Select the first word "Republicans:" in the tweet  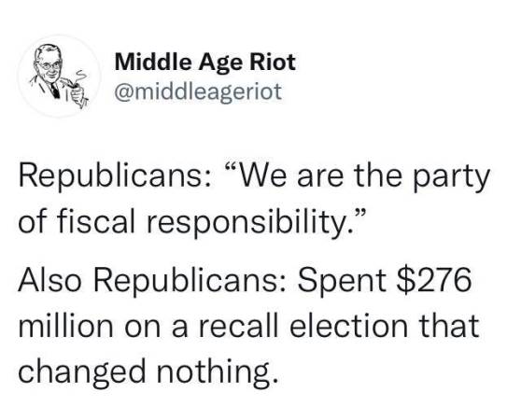point(115,178)
